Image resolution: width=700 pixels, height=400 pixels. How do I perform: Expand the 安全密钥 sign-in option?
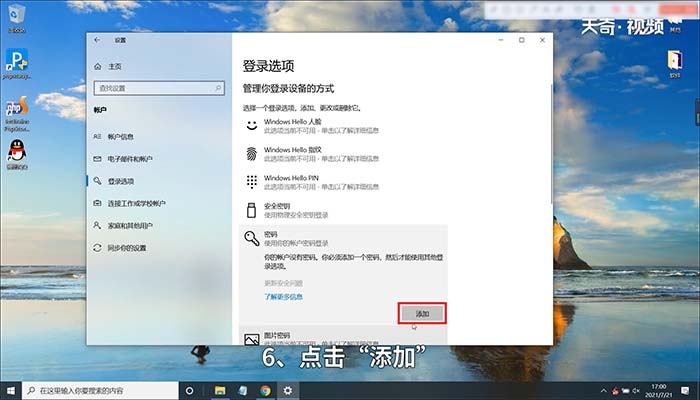point(343,210)
